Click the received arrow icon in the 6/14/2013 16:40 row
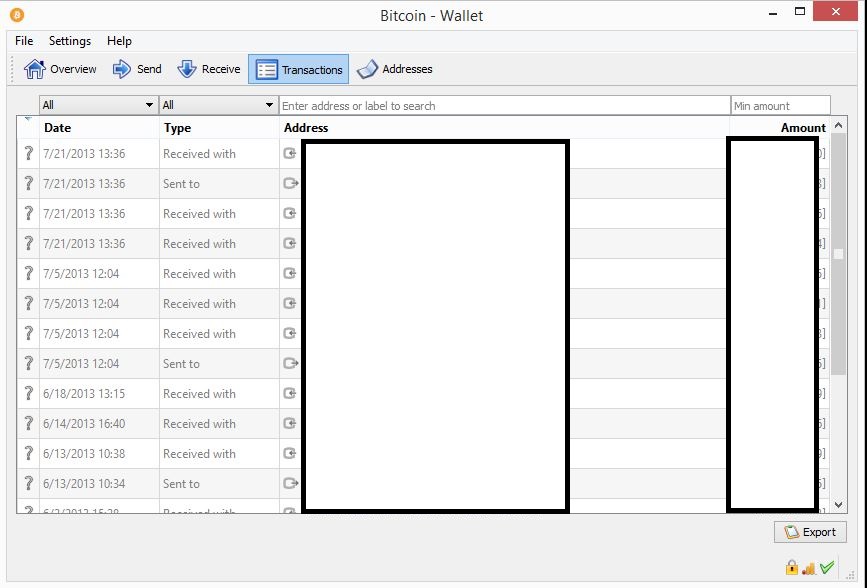The image size is (867, 588). [x=290, y=423]
